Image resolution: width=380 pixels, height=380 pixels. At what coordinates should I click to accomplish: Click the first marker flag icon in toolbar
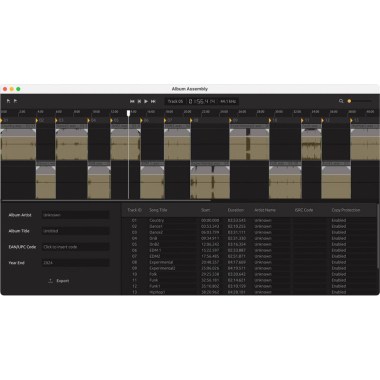(9, 101)
